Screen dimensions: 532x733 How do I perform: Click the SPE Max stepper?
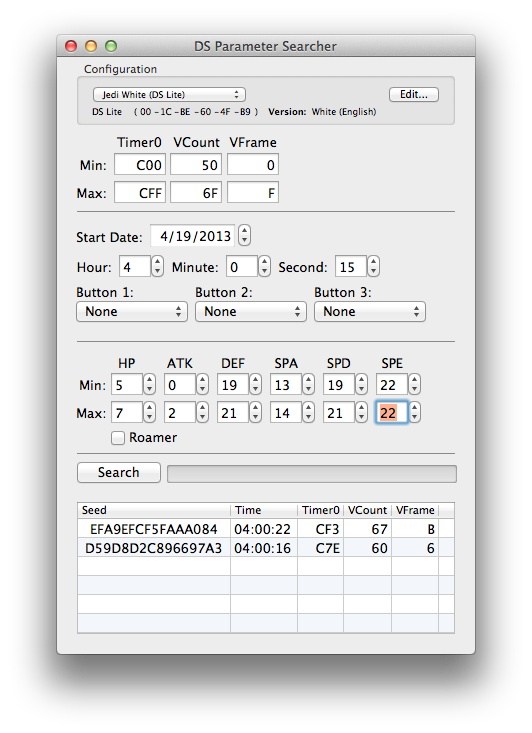click(414, 413)
